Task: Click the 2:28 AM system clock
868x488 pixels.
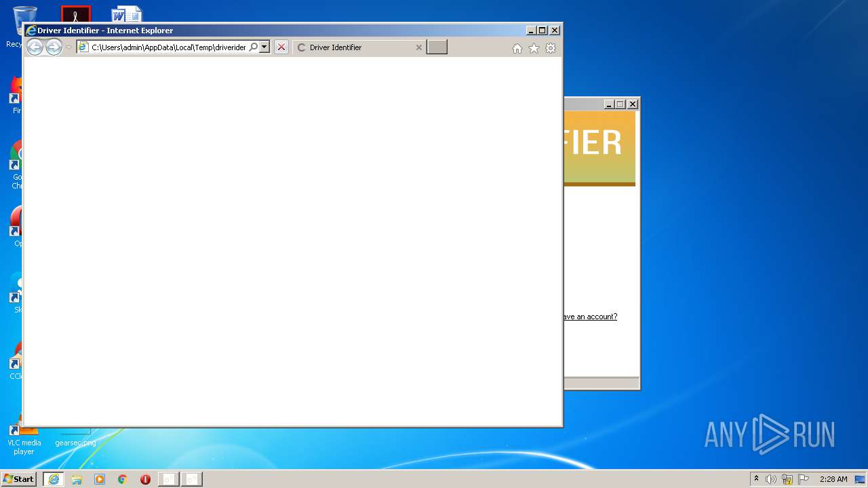Action: [833, 479]
